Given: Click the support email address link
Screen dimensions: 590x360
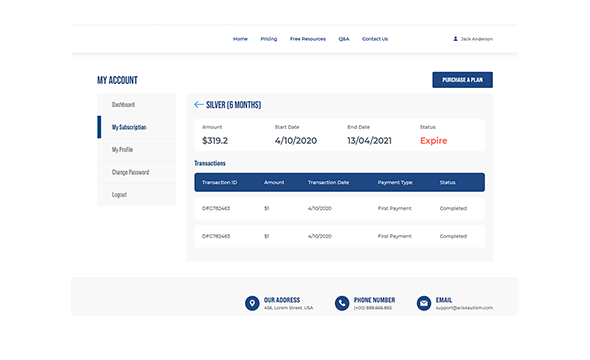Looking at the screenshot, I should click(464, 308).
